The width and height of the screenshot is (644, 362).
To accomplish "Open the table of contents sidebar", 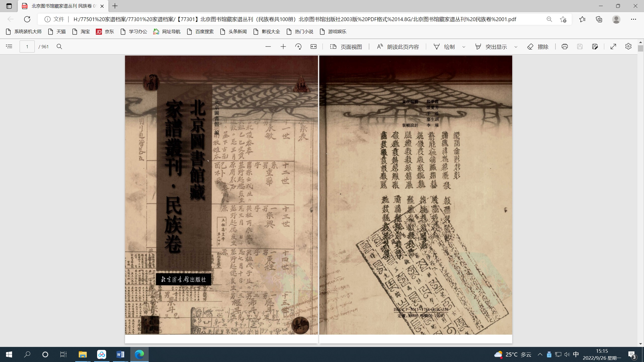I will (x=9, y=47).
